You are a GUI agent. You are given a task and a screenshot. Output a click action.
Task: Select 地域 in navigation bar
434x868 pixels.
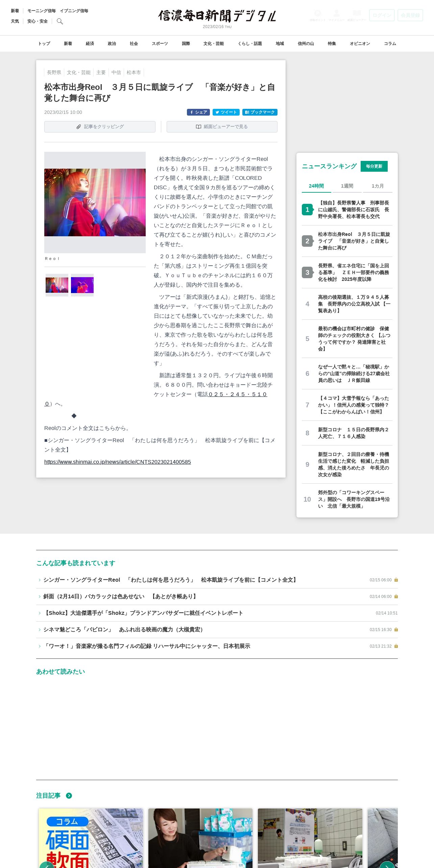tap(280, 44)
